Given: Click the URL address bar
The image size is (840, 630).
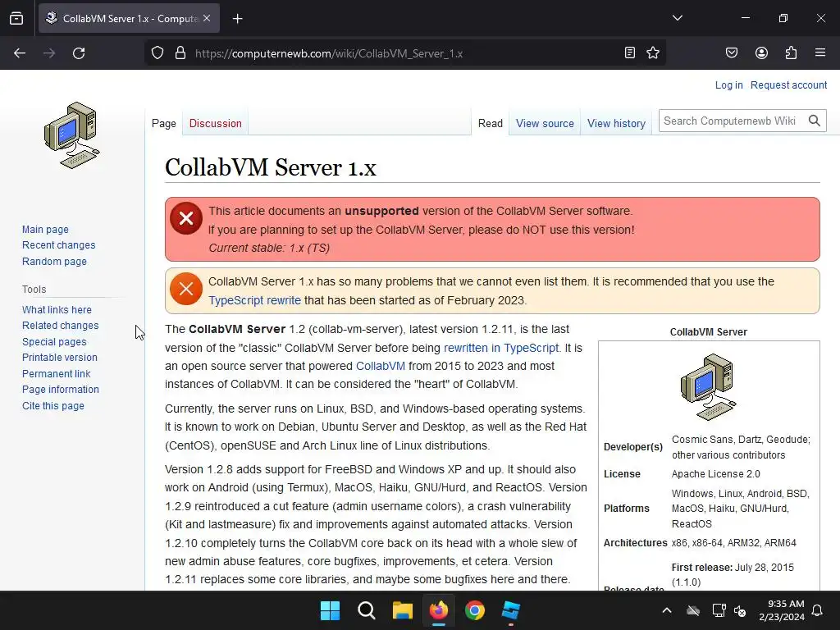Looking at the screenshot, I should point(407,53).
